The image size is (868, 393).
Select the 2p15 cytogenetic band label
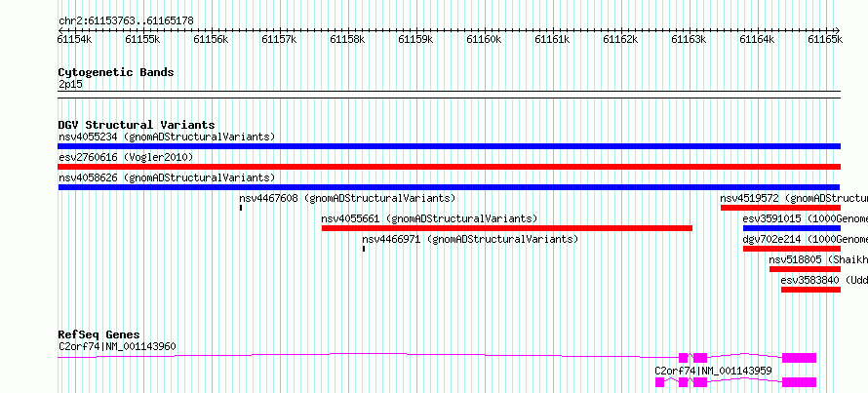70,85
